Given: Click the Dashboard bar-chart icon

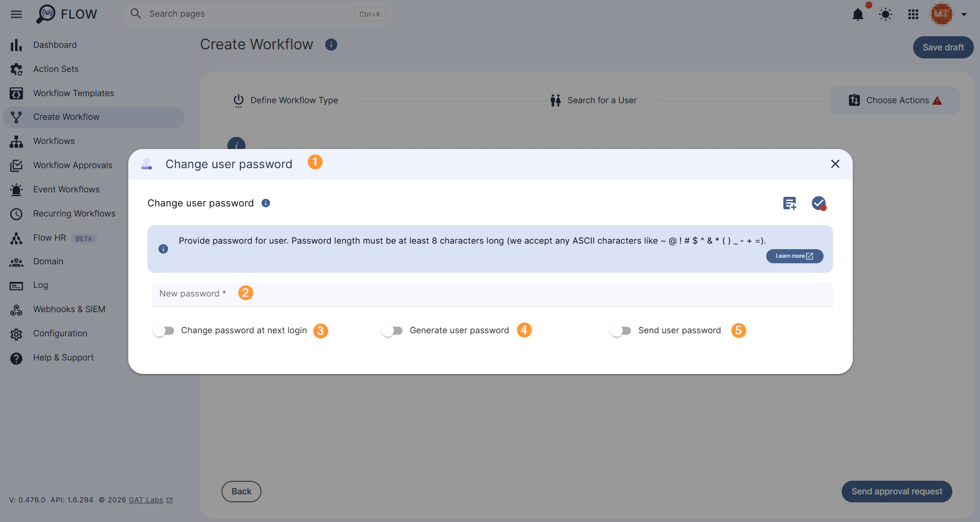Looking at the screenshot, I should [x=17, y=45].
